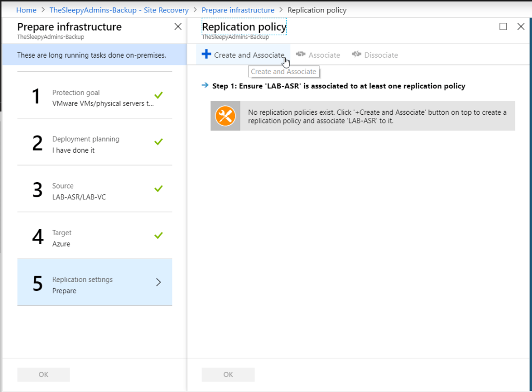Viewport: 532px width, 392px height.
Task: Select the Associate handshake icon
Action: 300,55
